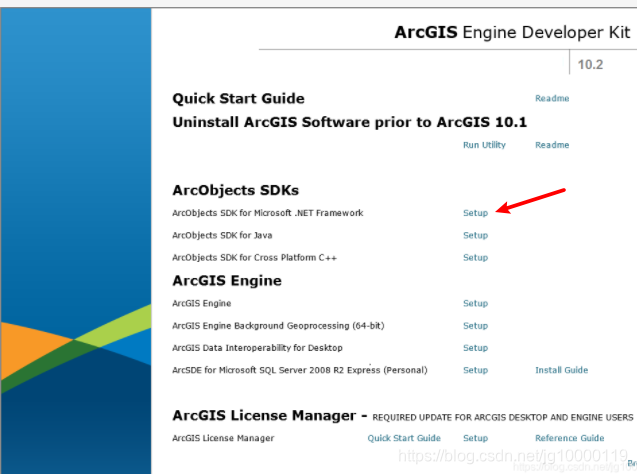637x474 pixels.
Task: Click 'ArcObjects SDK for Microsoft .NET Framework' text
Action: 268,213
